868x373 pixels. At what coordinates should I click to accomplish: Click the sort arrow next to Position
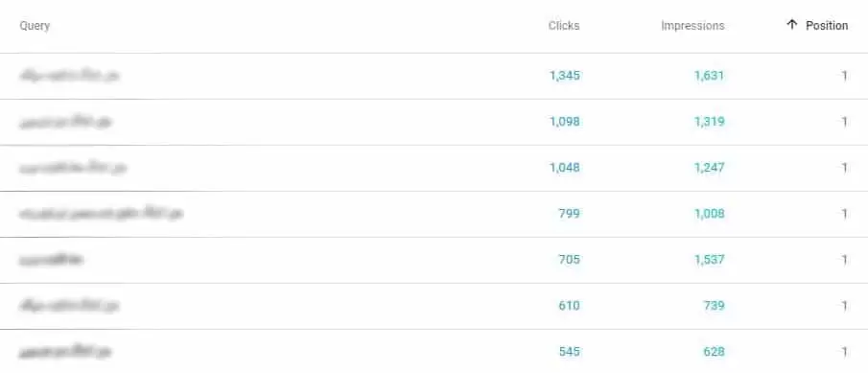click(792, 25)
